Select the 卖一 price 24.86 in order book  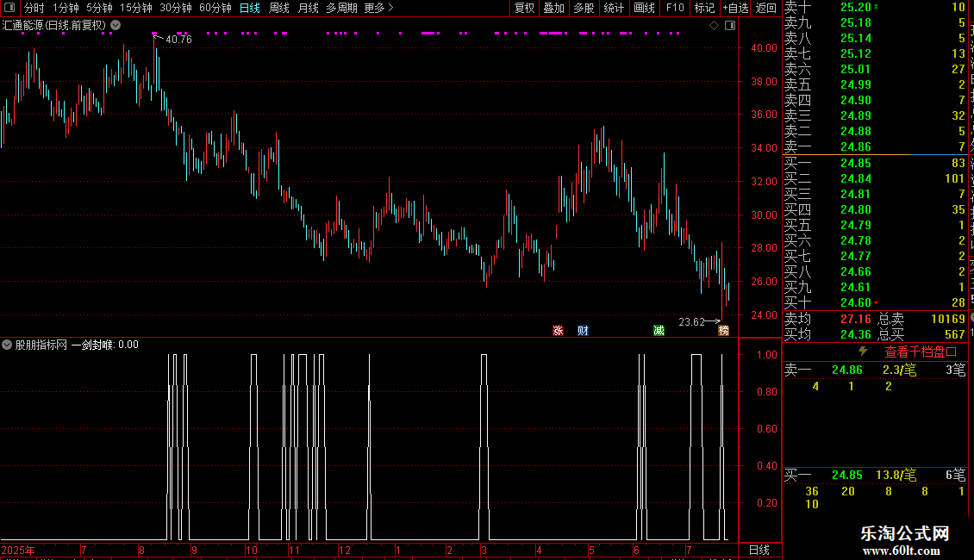click(856, 147)
